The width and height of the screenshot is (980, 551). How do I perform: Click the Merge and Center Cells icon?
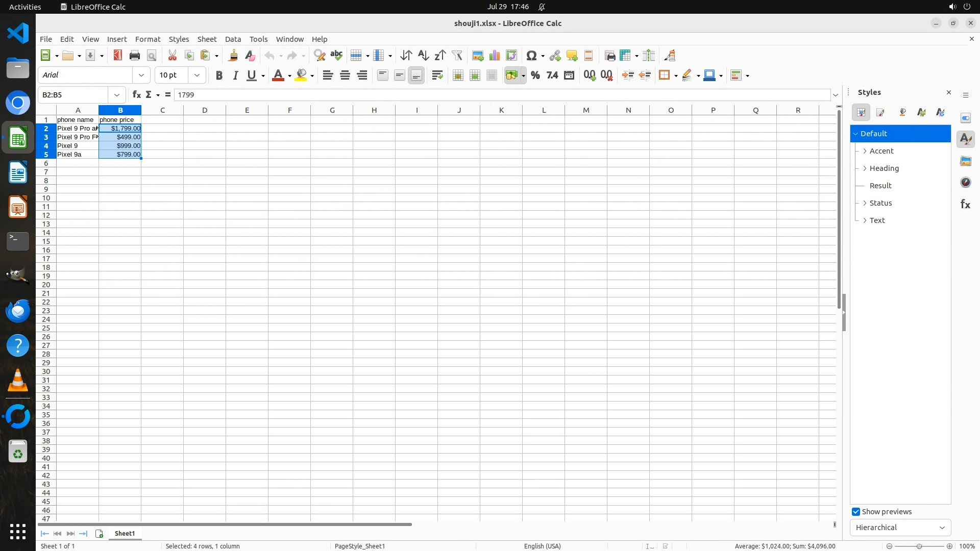458,76
